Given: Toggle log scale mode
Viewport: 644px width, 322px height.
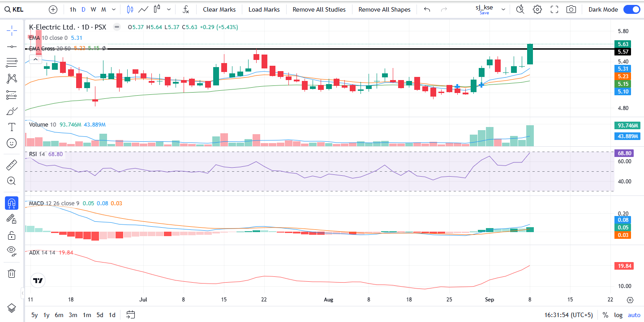Looking at the screenshot, I should [x=618, y=315].
